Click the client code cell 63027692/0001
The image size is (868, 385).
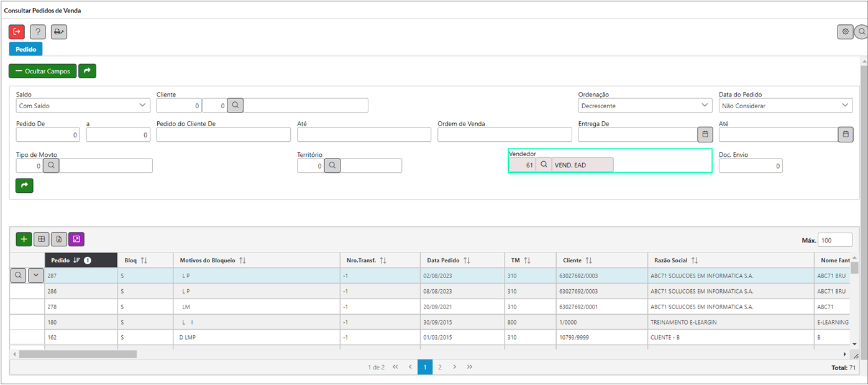point(601,307)
